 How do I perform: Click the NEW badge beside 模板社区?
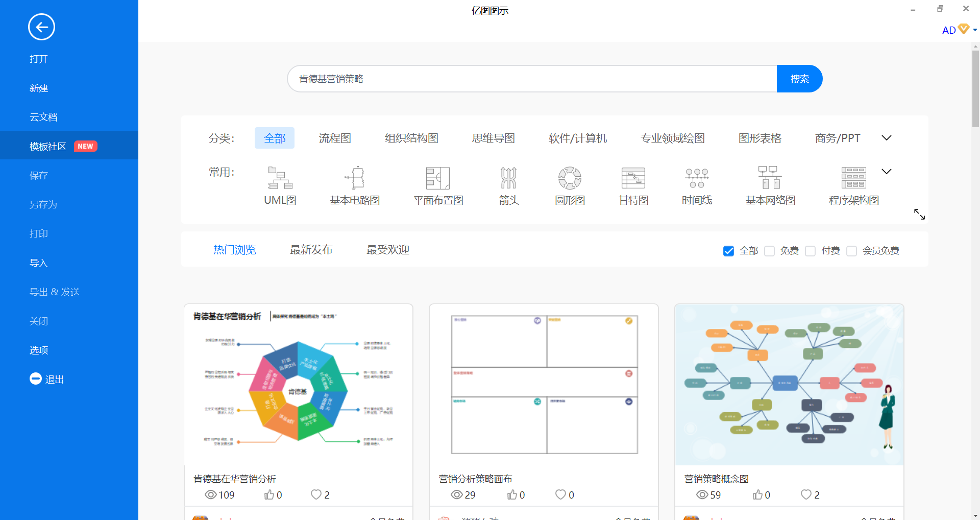point(86,146)
